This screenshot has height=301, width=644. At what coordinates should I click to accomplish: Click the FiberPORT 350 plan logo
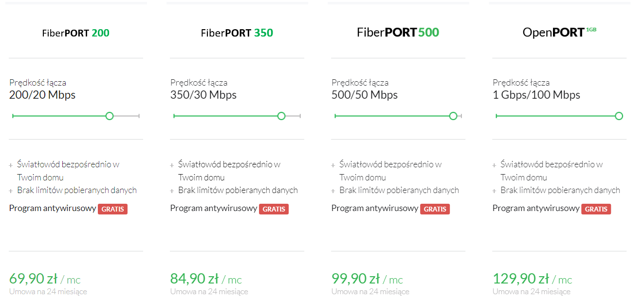(x=237, y=33)
